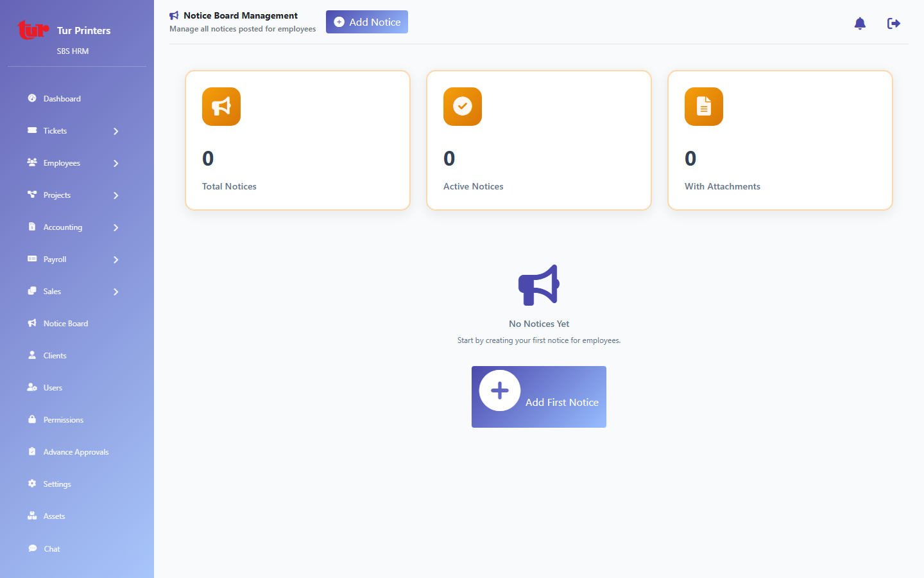Go to Notice Board in sidebar
Viewport: 924px width, 578px height.
(x=65, y=324)
